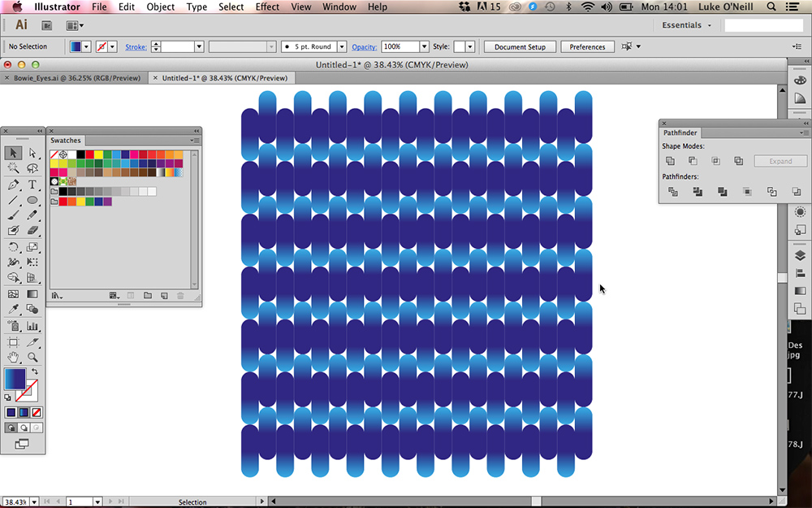The image size is (812, 508).
Task: Set paint type to None button
Action: coord(37,413)
